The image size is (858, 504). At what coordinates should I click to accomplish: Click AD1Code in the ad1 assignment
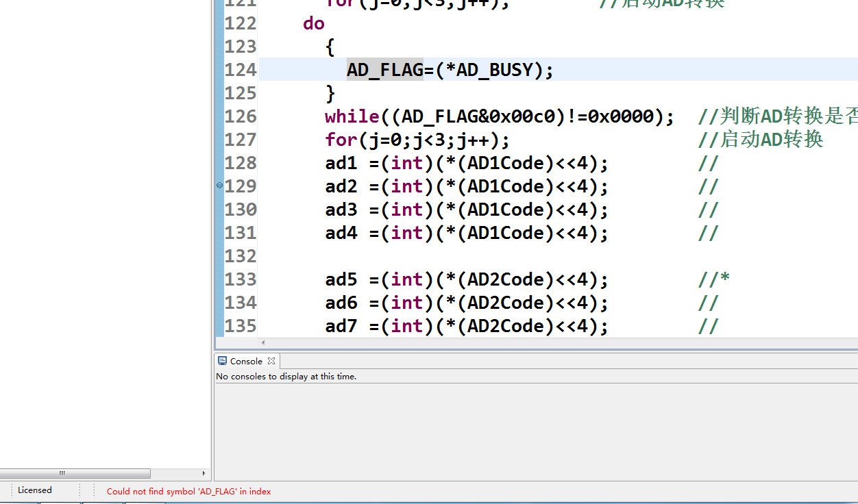506,163
